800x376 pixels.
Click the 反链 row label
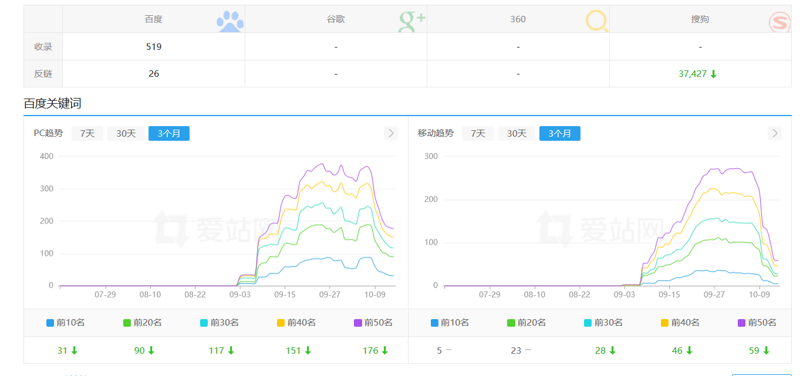coord(43,74)
